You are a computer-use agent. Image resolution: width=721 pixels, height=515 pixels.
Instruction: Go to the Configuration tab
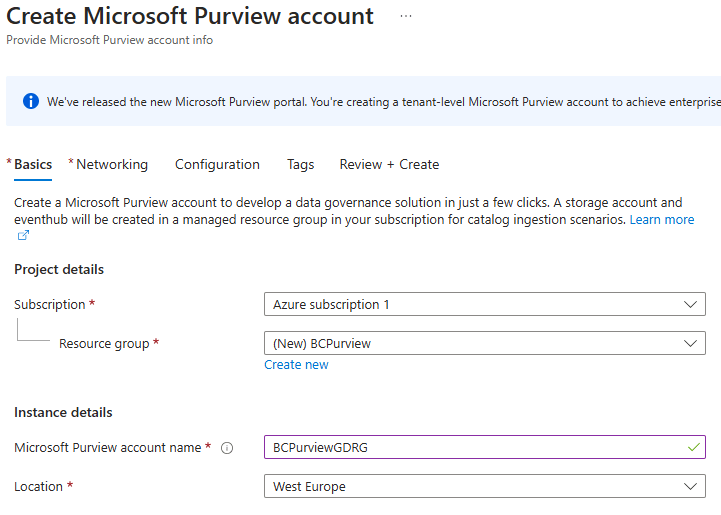pos(217,164)
